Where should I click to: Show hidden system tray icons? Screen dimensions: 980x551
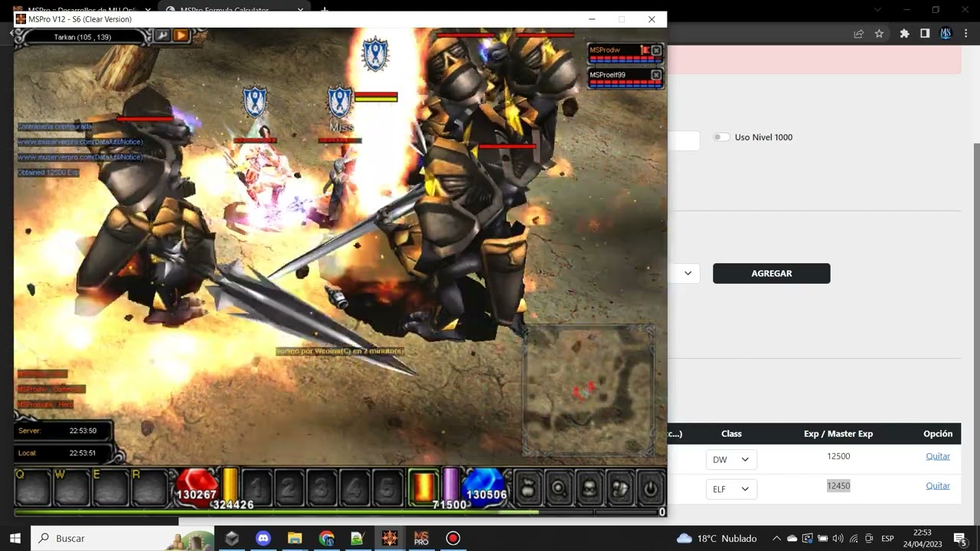(x=776, y=539)
